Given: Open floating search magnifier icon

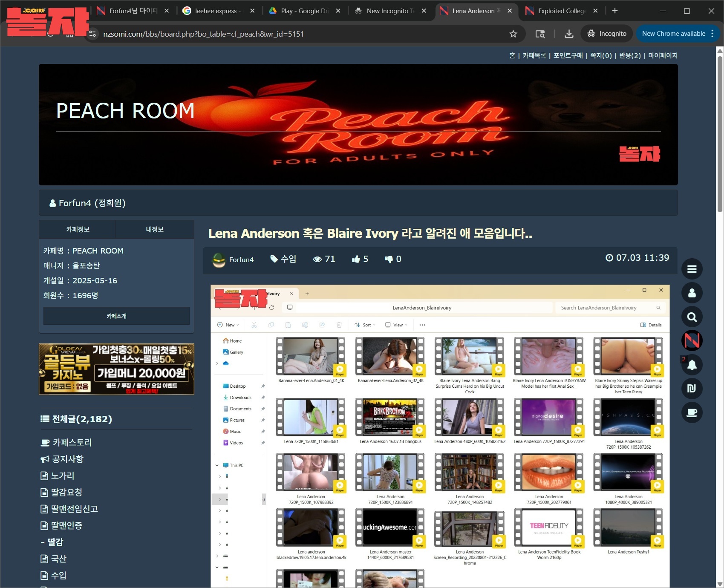Looking at the screenshot, I should pyautogui.click(x=692, y=317).
